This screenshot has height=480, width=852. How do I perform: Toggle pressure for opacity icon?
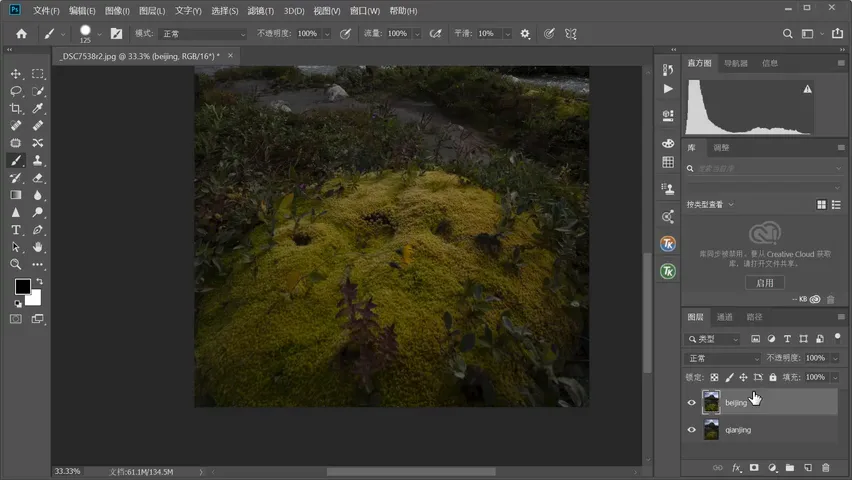[x=345, y=34]
